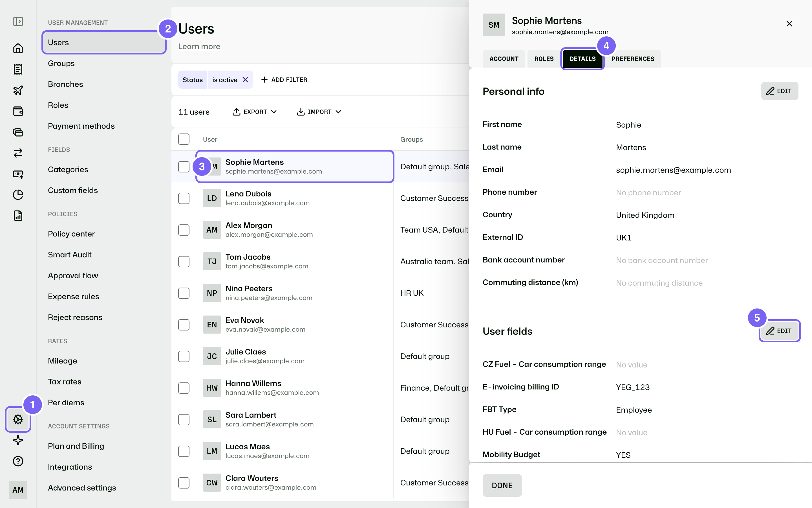This screenshot has height=508, width=812.
Task: Toggle the sidebar collapse icon
Action: click(x=18, y=21)
